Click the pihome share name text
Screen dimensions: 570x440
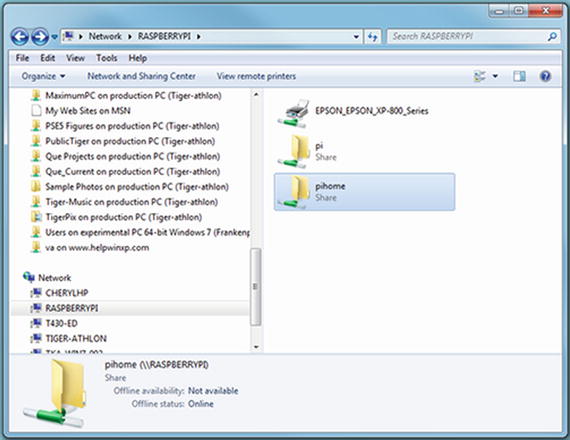(330, 186)
